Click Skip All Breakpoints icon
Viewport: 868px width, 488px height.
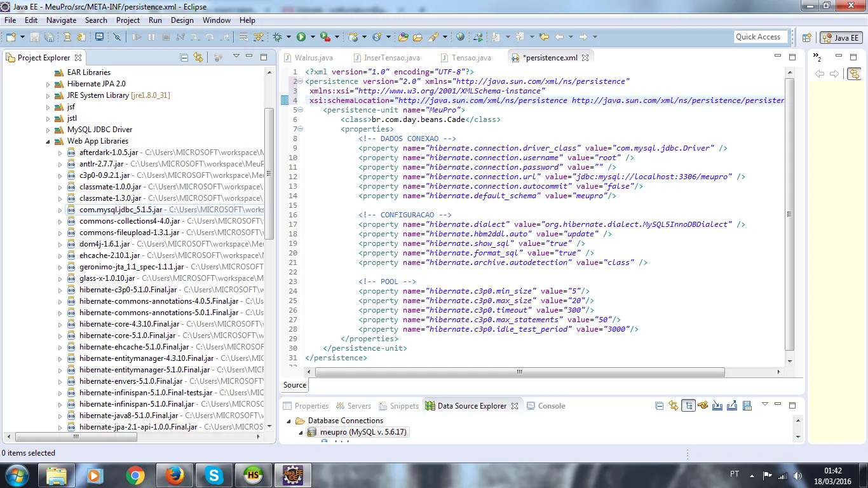click(117, 37)
